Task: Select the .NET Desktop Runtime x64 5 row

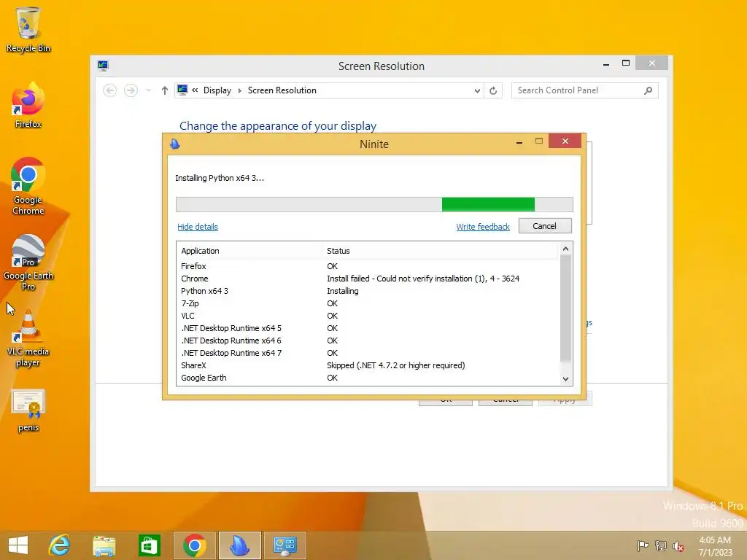Action: click(x=368, y=328)
